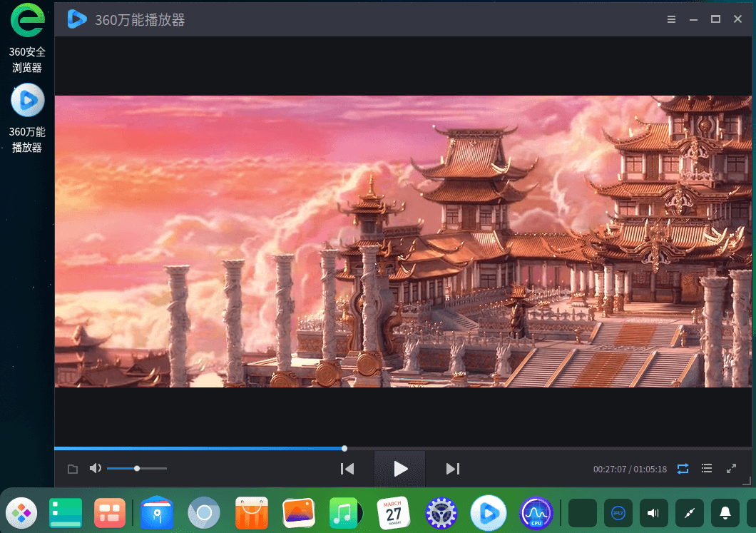Open the image viewer dock icon
Screen dimensions: 756x533
point(298,513)
